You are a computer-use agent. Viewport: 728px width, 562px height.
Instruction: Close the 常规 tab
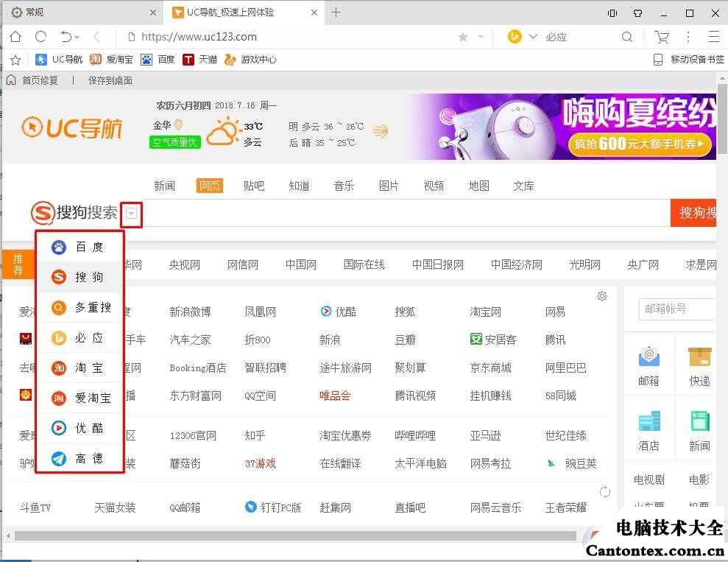click(x=153, y=13)
